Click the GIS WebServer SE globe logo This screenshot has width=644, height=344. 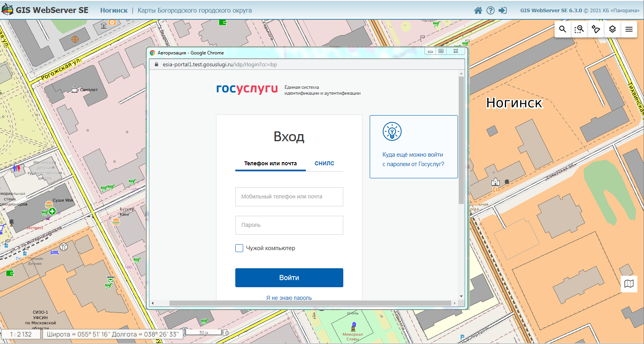[x=7, y=9]
